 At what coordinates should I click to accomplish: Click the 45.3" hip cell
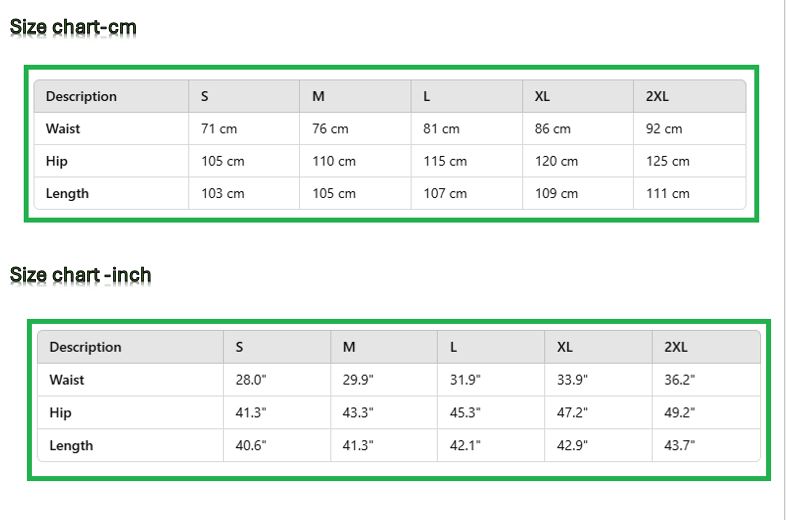click(x=465, y=413)
